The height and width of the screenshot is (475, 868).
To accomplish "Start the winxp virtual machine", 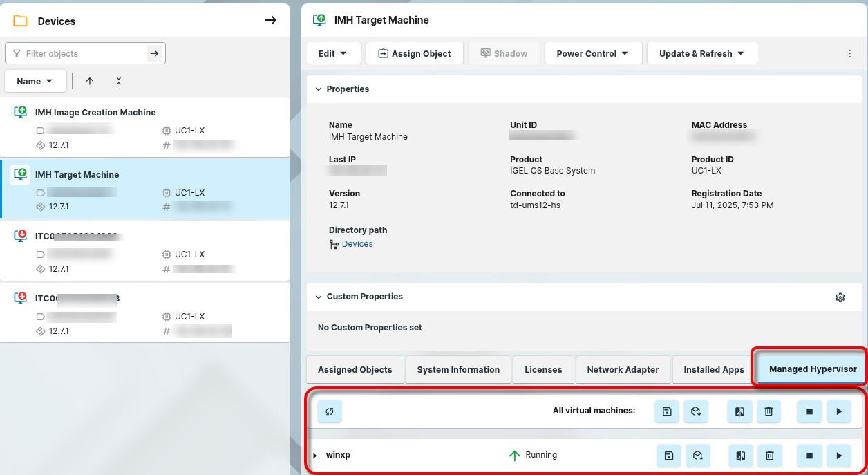I will (838, 456).
